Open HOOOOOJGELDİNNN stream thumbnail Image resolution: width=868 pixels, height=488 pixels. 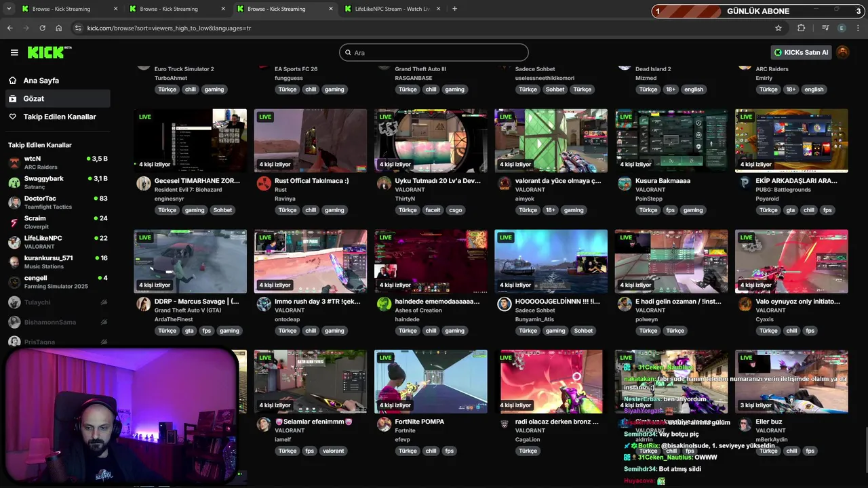[551, 261]
